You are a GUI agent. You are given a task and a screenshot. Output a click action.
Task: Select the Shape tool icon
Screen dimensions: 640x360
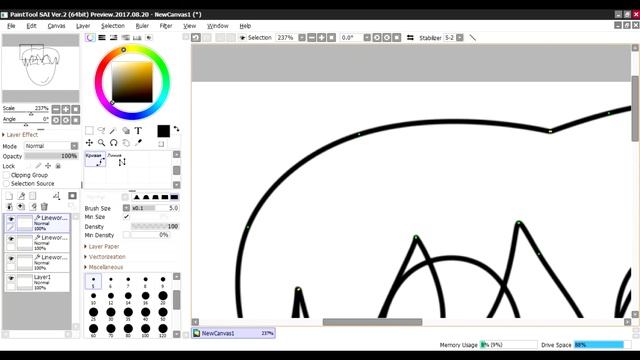126,131
